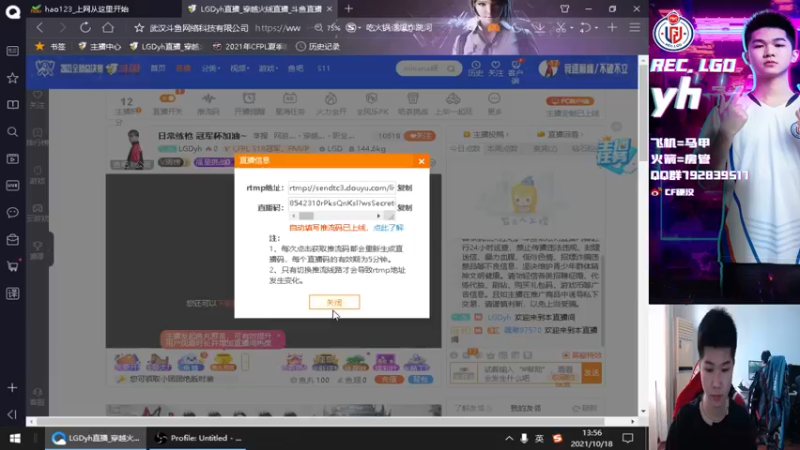Click the Sogou input method tray icon
Image resolution: width=800 pixels, height=450 pixels.
(557, 438)
